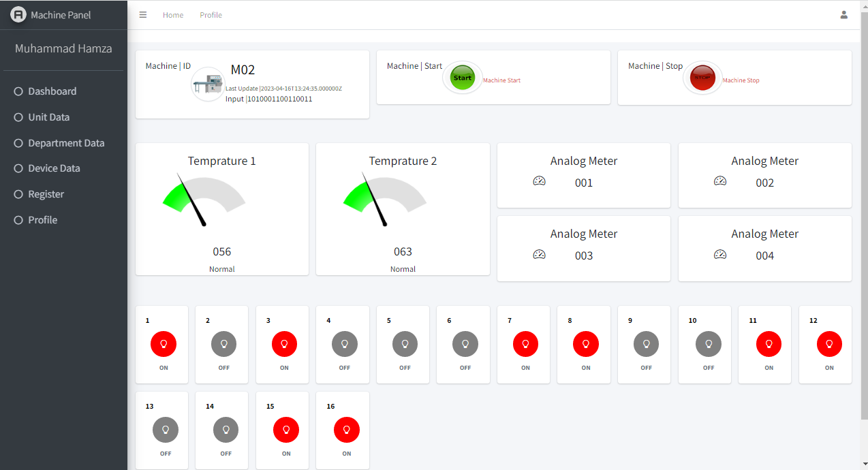Select the gauge icon for Analog Meter 004
This screenshot has width=868, height=470.
tap(720, 254)
